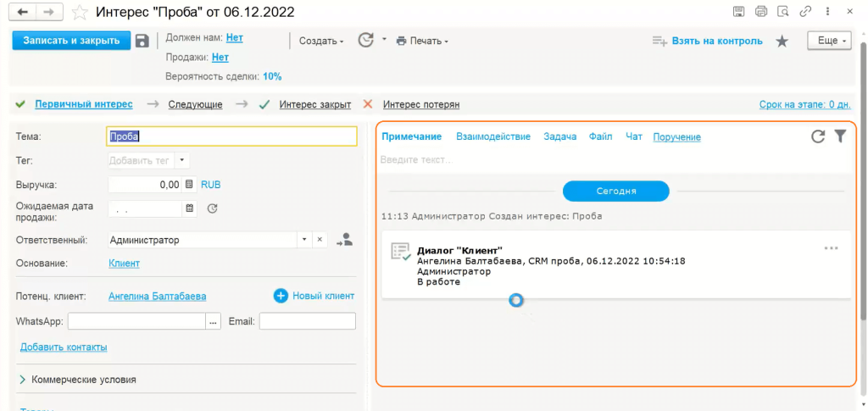
Task: Mark interest with the solid star icon
Action: [x=782, y=41]
